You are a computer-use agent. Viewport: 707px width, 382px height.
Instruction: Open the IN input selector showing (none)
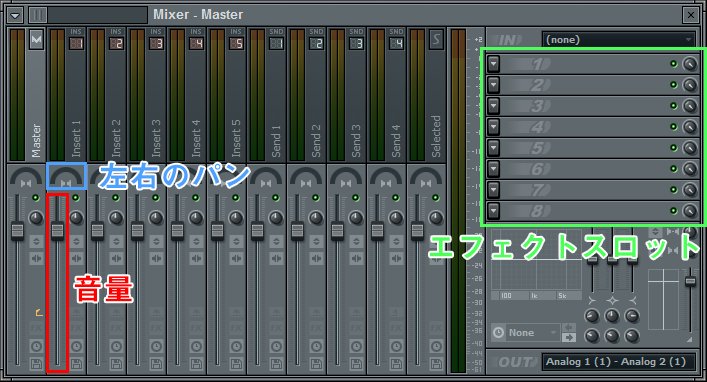(x=619, y=40)
